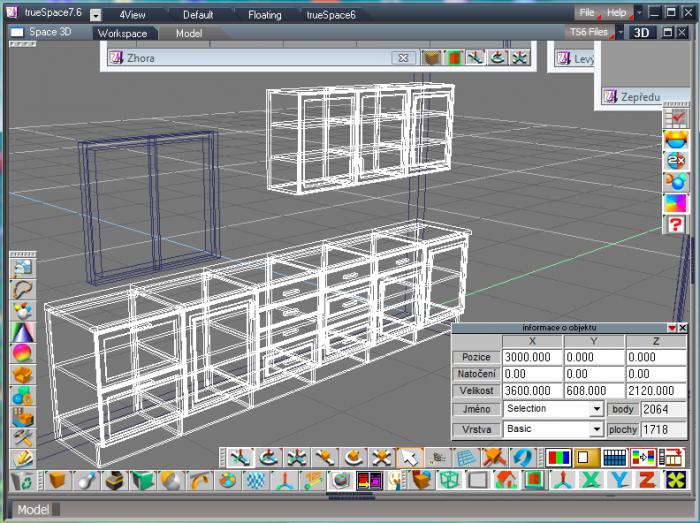Click the red house icon in bottom toolbar
The height and width of the screenshot is (523, 700).
point(506,481)
